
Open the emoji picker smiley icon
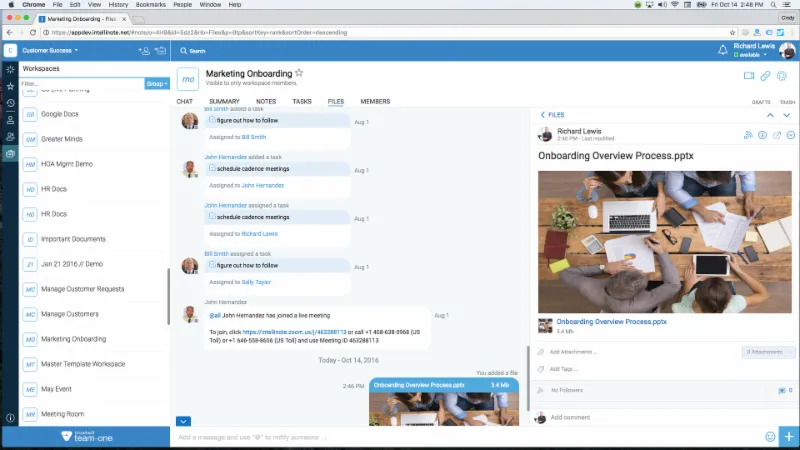click(770, 437)
